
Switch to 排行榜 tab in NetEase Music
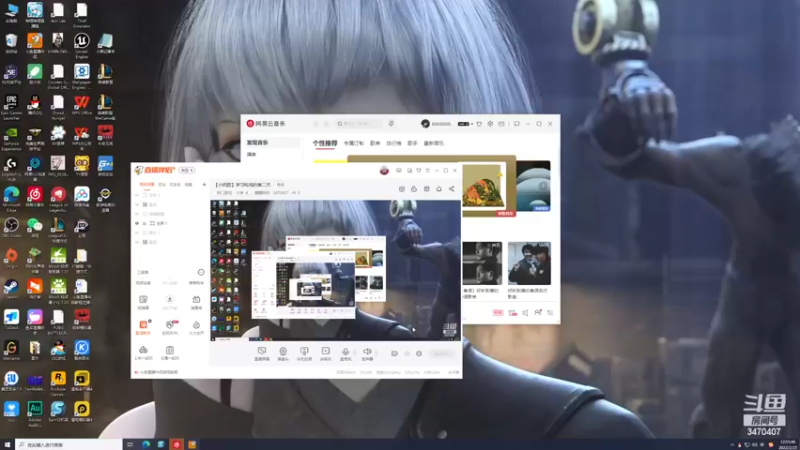(394, 143)
